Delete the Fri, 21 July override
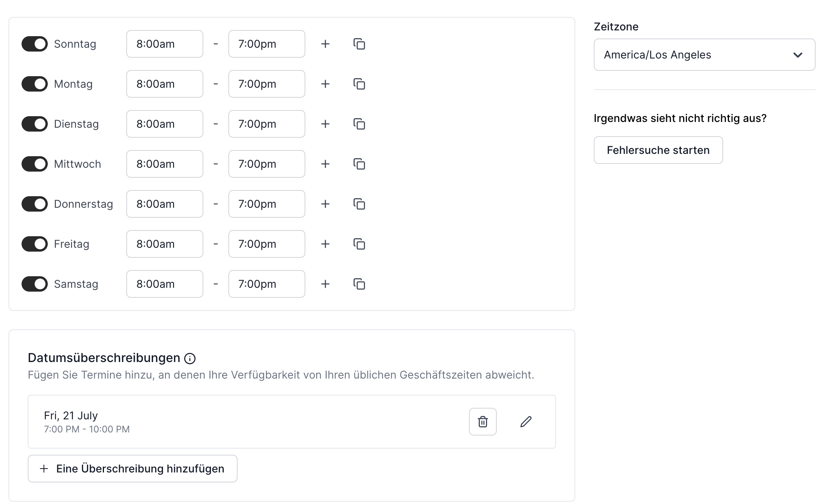 coord(483,422)
